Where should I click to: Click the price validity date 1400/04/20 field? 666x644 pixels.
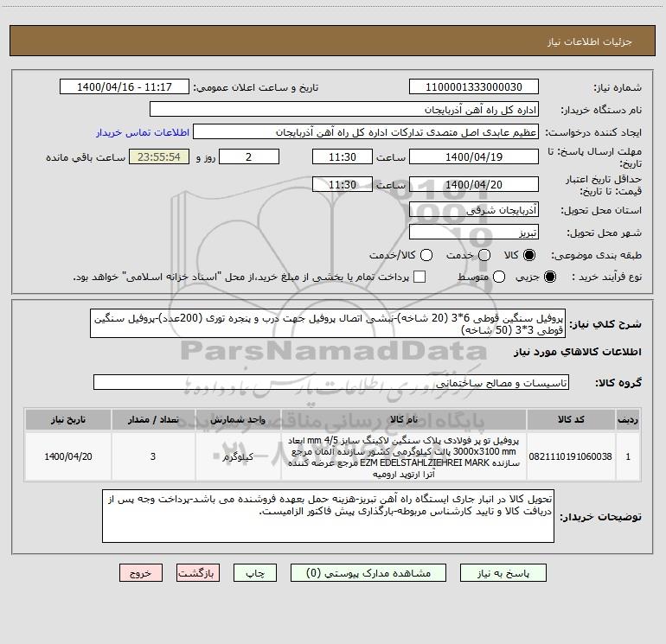pos(474,184)
